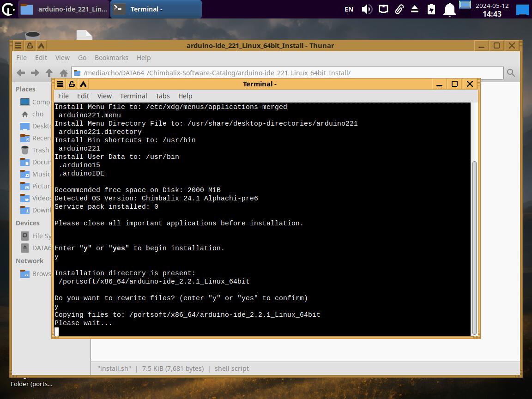
Task: Open the Terminal menu in Terminal window
Action: point(133,96)
